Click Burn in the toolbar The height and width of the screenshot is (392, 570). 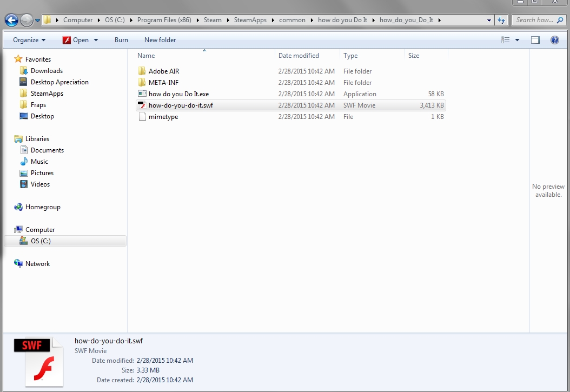click(x=121, y=40)
